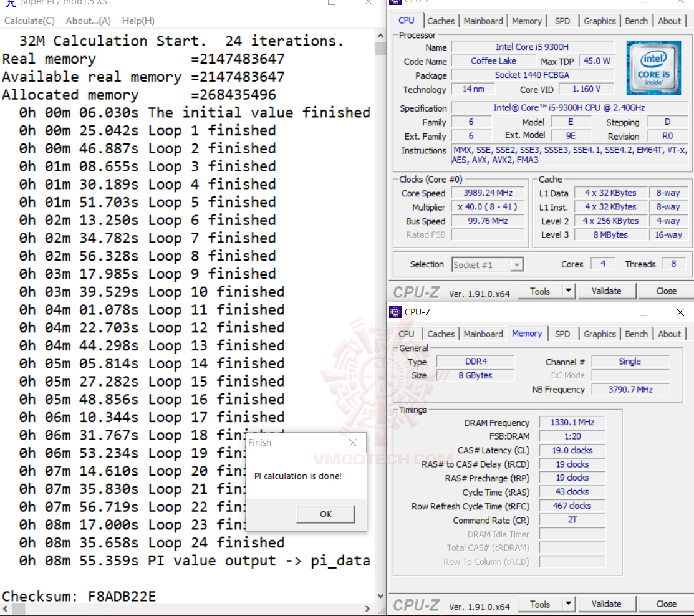This screenshot has height=616, width=694.
Task: Click scroll up arrow in Super PI
Action: click(380, 36)
